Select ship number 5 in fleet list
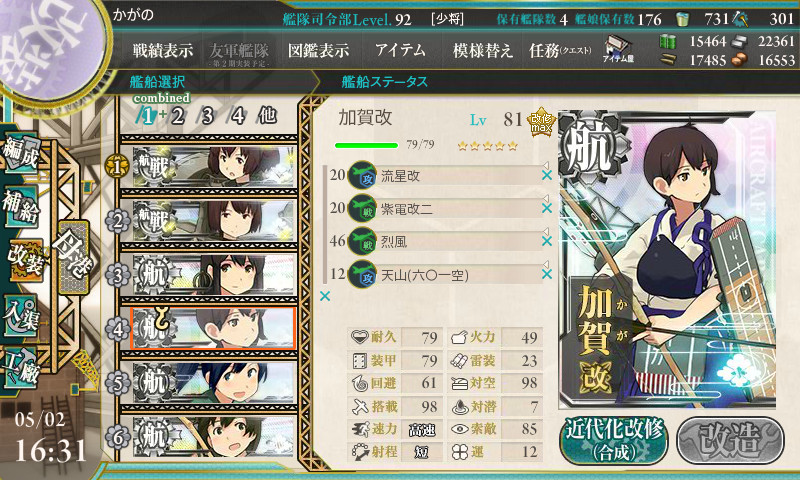 point(209,382)
